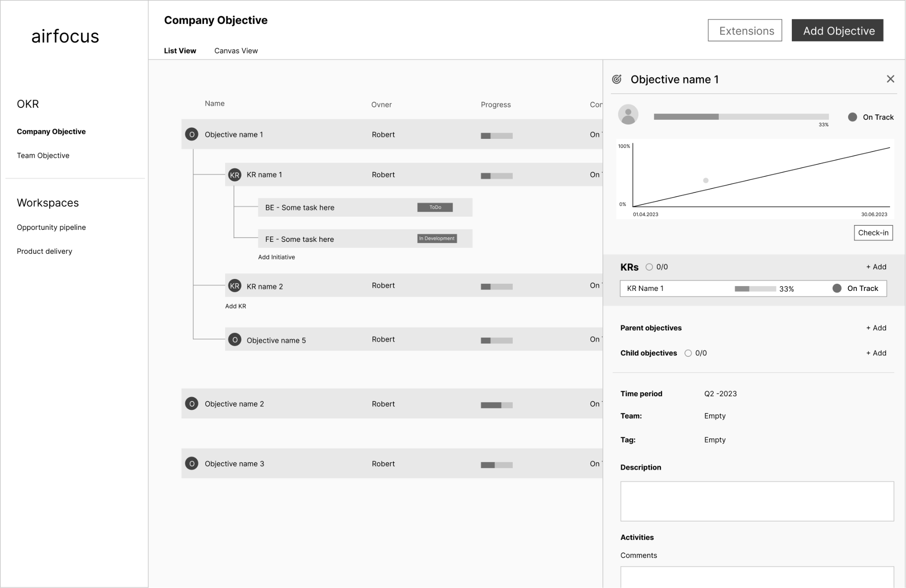The height and width of the screenshot is (588, 906).
Task: Click the user avatar in the detail panel
Action: click(628, 115)
